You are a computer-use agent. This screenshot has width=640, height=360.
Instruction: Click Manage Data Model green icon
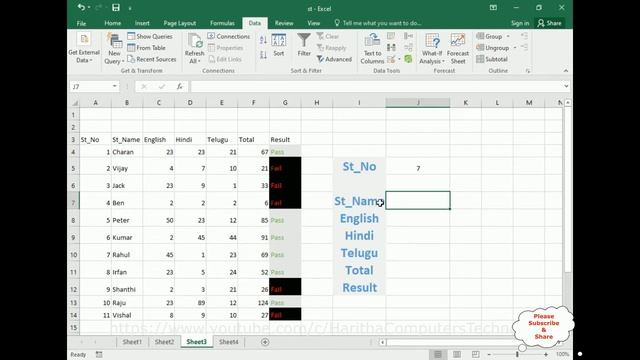408,59
